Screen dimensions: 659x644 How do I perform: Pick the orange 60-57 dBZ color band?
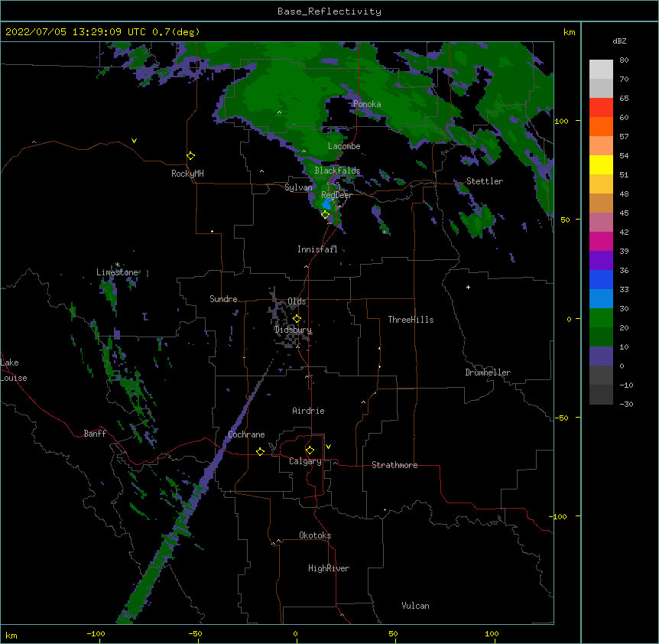click(x=601, y=126)
